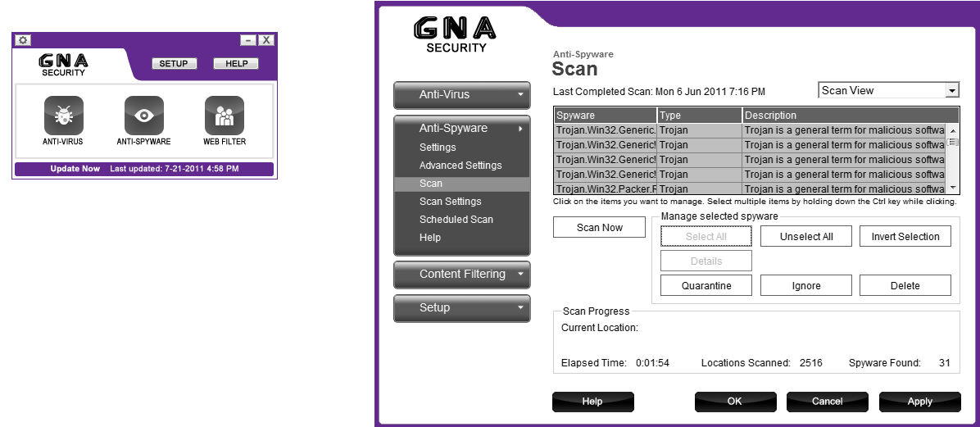Close the small GNA Security window
Viewport: 980px width, 427px height.
tap(266, 40)
